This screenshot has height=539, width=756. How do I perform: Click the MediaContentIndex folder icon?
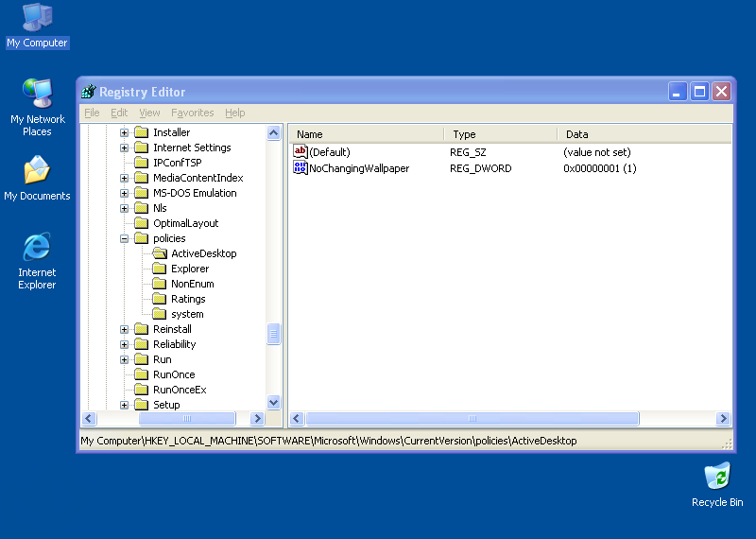[141, 178]
